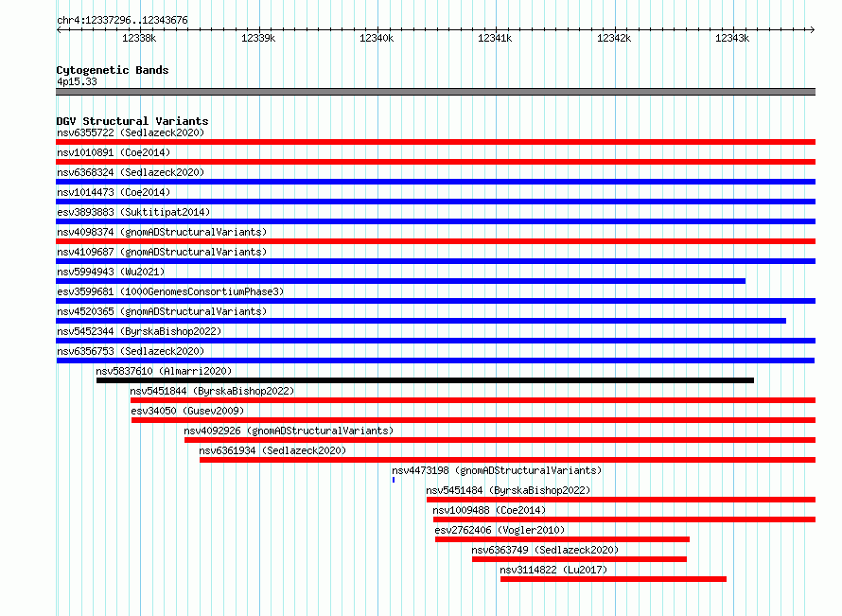Click the nsv1014473 (Coe2014) label
Screen dimensions: 842x616
(x=114, y=192)
